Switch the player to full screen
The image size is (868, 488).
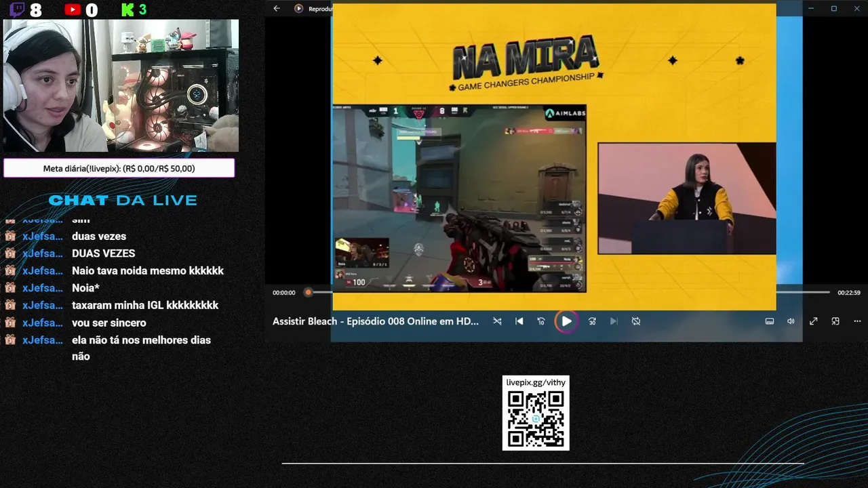(x=813, y=321)
